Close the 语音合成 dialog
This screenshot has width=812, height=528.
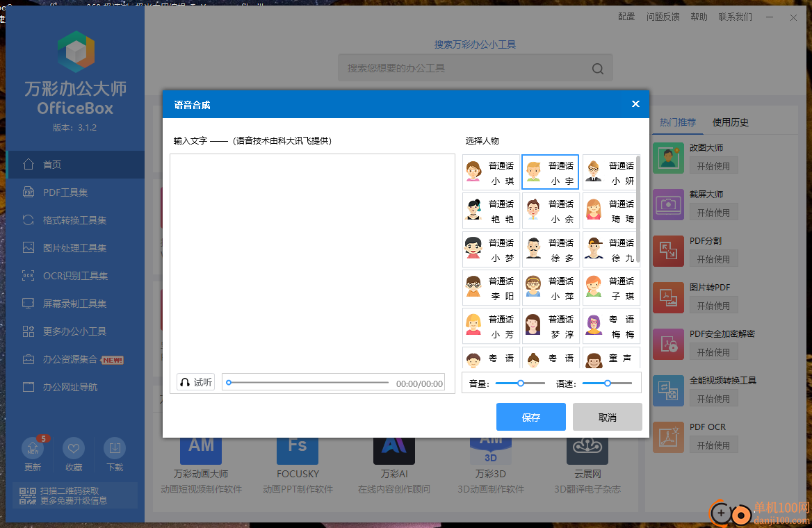coord(635,104)
